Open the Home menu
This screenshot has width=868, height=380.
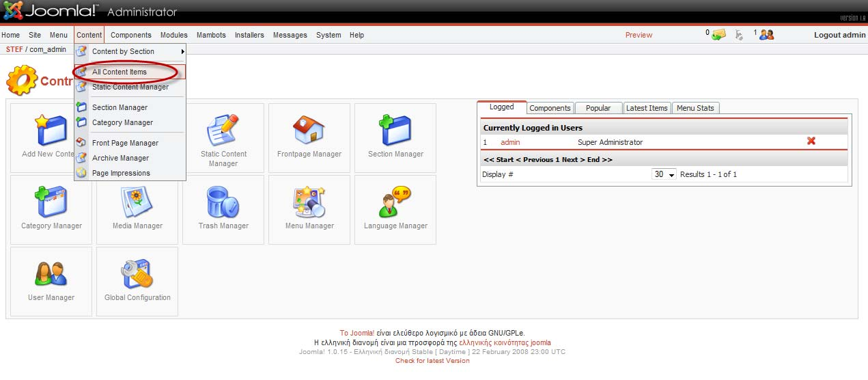point(10,35)
